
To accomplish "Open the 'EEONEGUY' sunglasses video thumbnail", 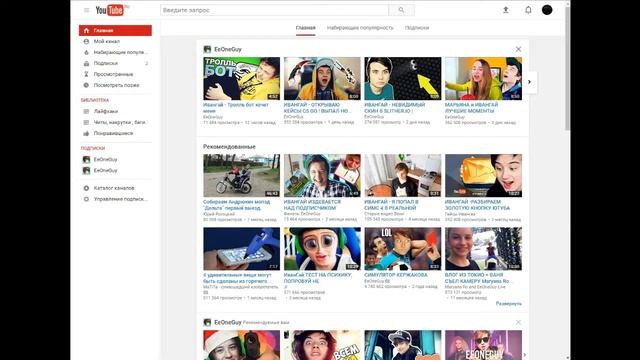I will pyautogui.click(x=483, y=345).
